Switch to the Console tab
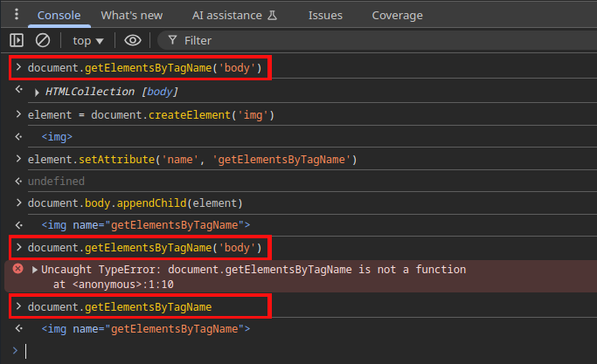This screenshot has height=364, width=597. (x=59, y=16)
